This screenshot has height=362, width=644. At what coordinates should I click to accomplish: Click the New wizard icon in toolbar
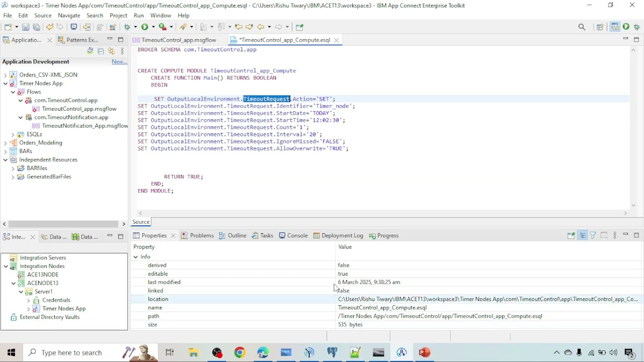click(9, 27)
